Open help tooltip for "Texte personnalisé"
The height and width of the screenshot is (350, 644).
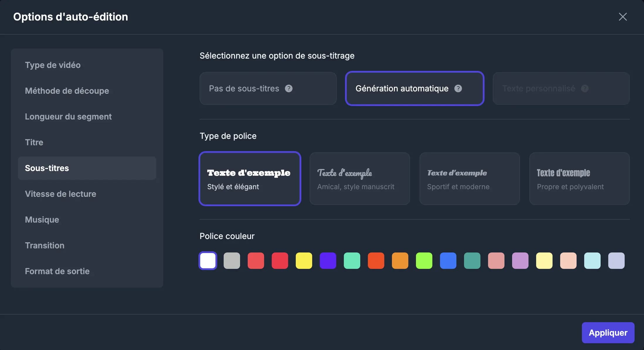coord(585,88)
